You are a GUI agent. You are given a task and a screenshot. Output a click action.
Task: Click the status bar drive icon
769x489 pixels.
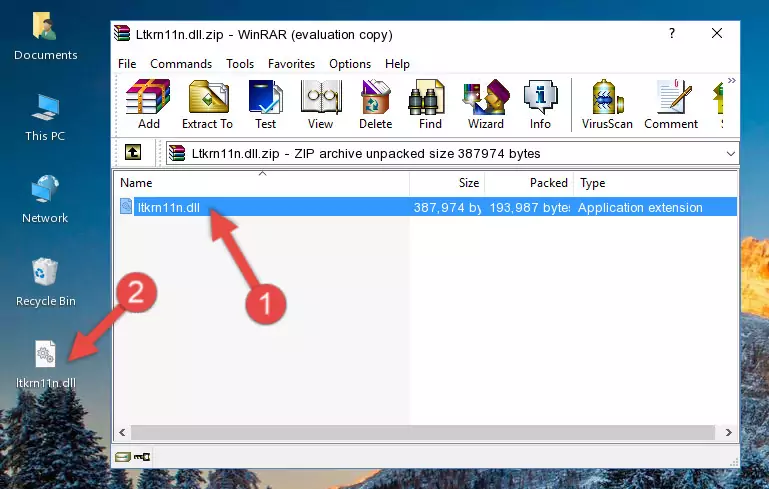[x=123, y=457]
